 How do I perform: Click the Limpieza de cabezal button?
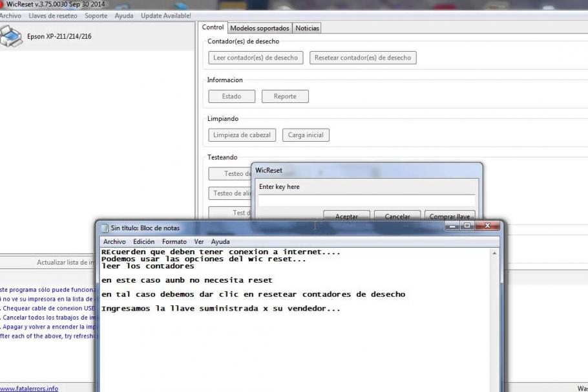click(x=242, y=135)
